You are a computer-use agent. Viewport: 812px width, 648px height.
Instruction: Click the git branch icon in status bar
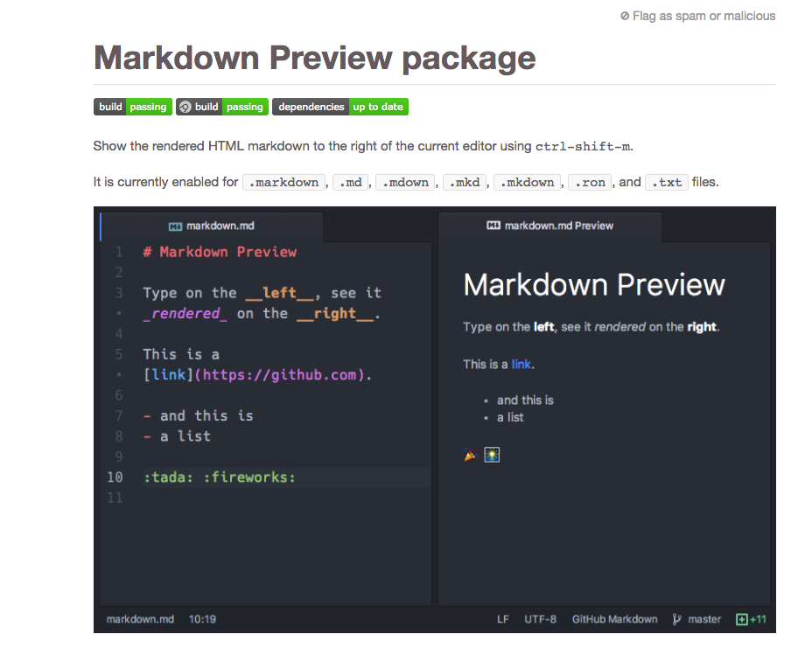pos(676,619)
